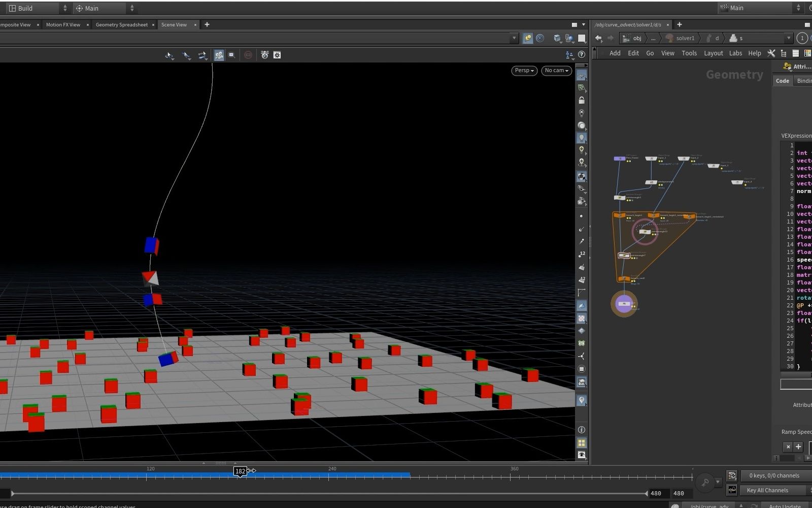Toggle display primitive numbers icon

pyautogui.click(x=582, y=280)
